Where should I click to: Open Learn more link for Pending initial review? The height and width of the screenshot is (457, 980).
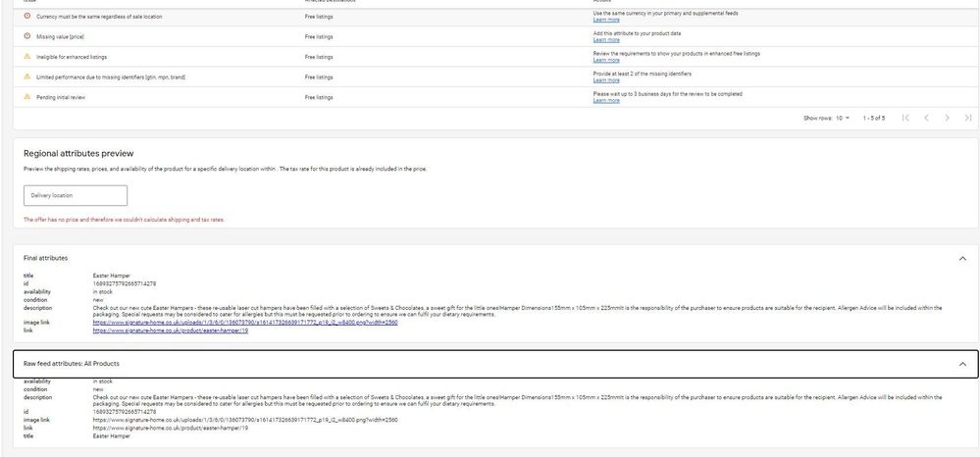click(606, 100)
